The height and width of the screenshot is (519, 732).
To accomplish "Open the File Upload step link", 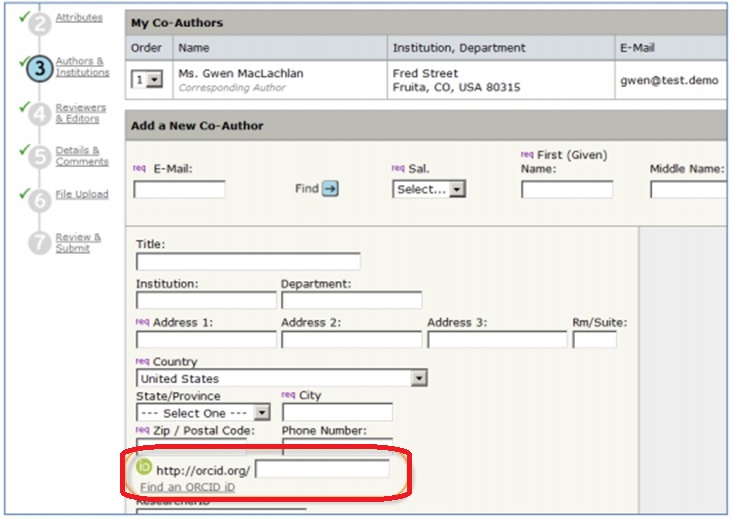I will pyautogui.click(x=82, y=194).
